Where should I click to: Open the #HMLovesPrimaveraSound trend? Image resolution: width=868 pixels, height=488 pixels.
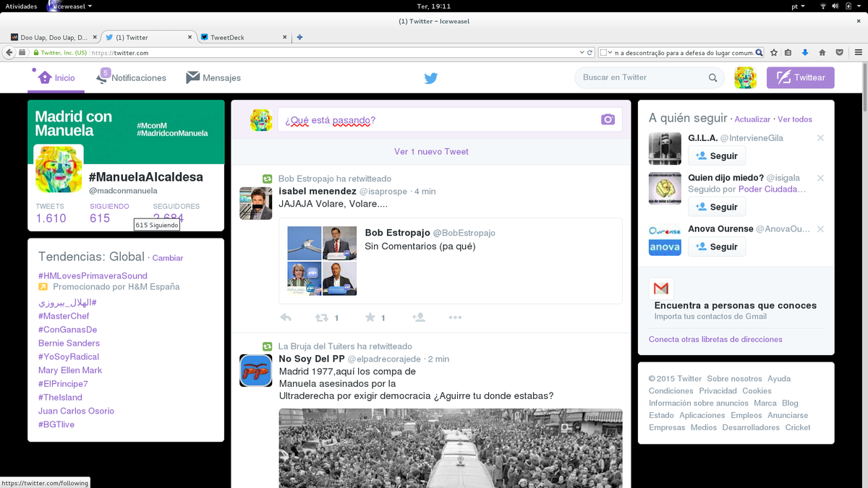tap(93, 275)
